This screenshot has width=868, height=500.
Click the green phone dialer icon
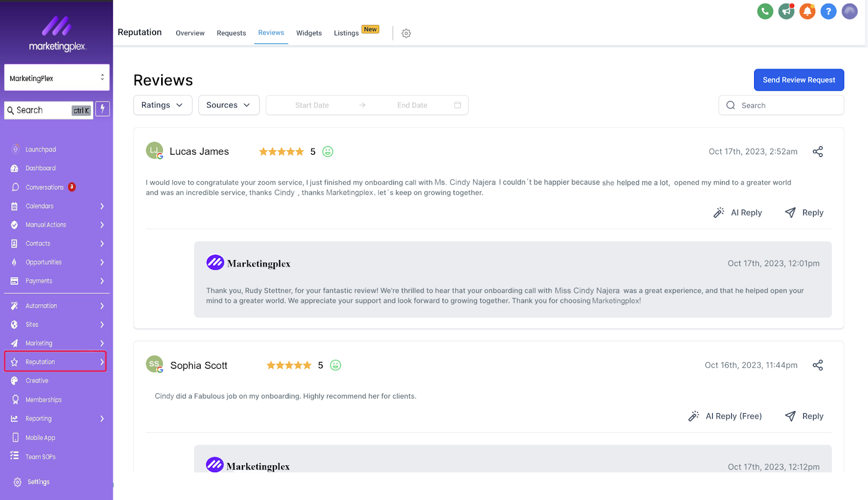pyautogui.click(x=765, y=11)
